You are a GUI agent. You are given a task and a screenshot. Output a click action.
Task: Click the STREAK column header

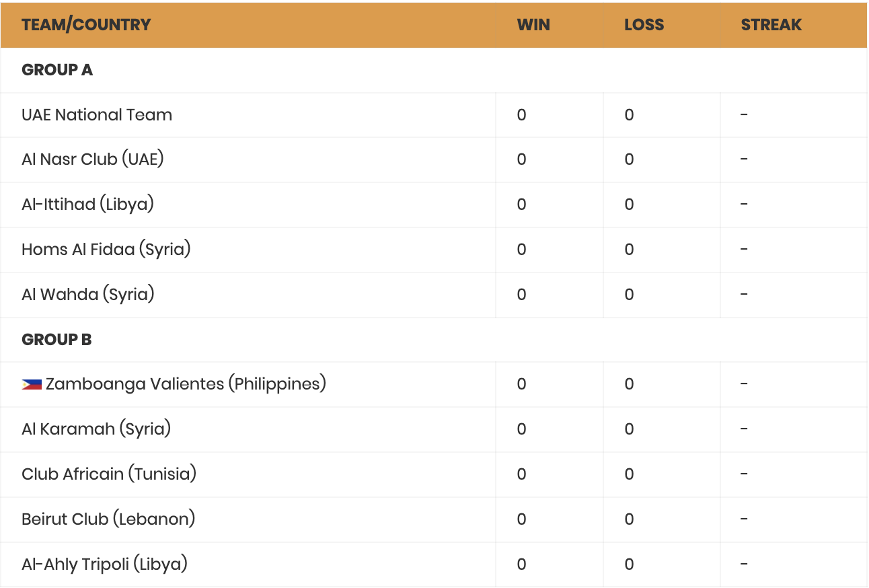tap(771, 25)
